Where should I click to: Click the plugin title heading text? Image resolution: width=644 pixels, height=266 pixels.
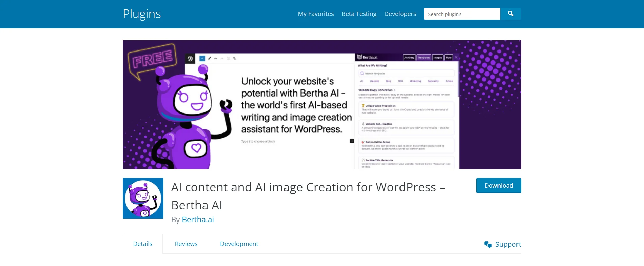tap(308, 196)
